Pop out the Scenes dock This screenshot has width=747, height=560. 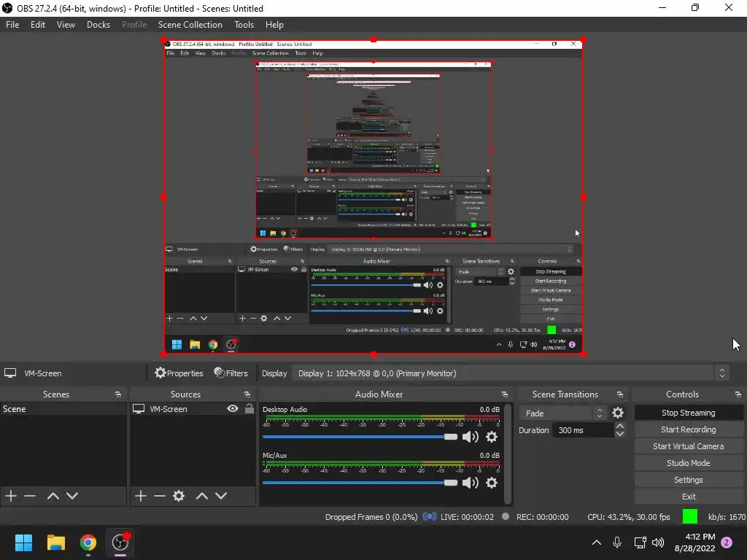point(118,394)
